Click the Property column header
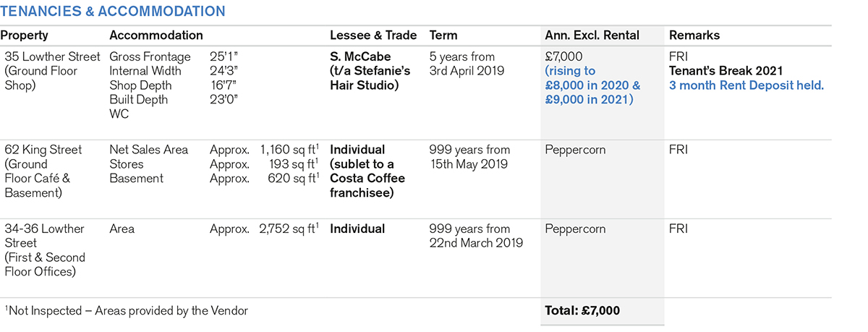The width and height of the screenshot is (868, 332). pos(25,35)
